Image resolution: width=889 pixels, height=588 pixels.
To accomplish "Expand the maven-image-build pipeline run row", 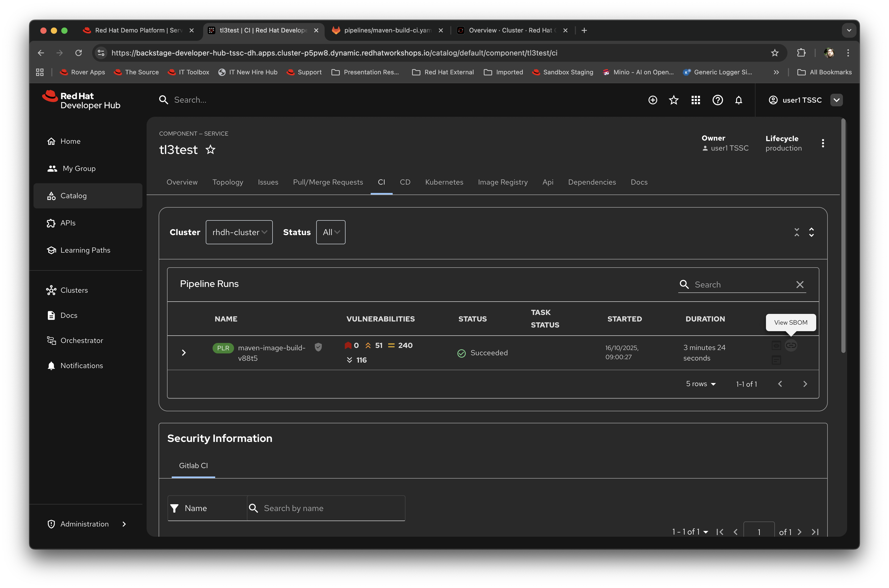I will [184, 352].
